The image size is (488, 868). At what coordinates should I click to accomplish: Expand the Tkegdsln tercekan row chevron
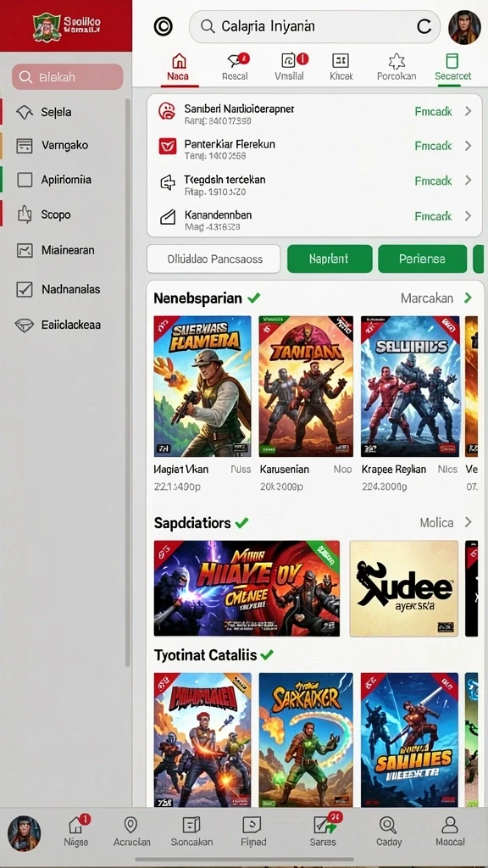click(468, 181)
